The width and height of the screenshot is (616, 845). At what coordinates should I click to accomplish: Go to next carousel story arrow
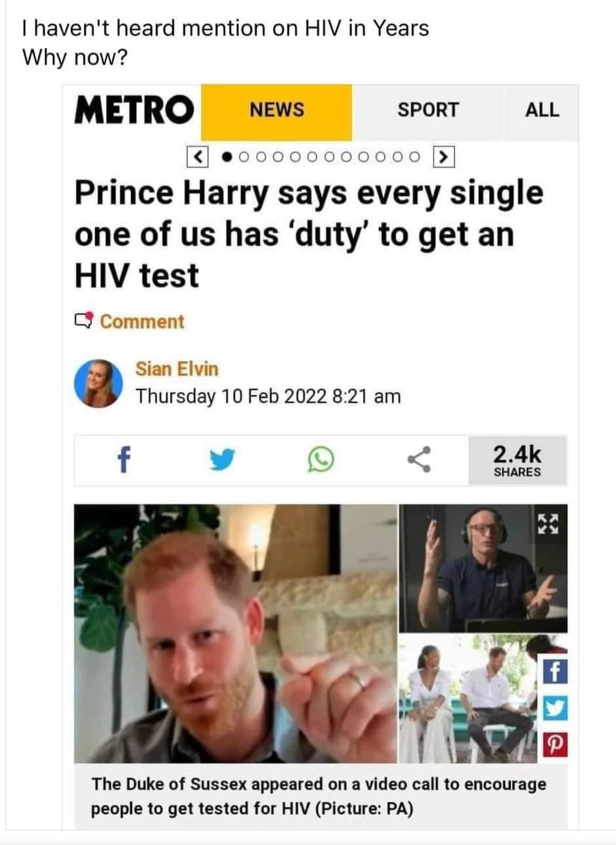click(x=443, y=158)
